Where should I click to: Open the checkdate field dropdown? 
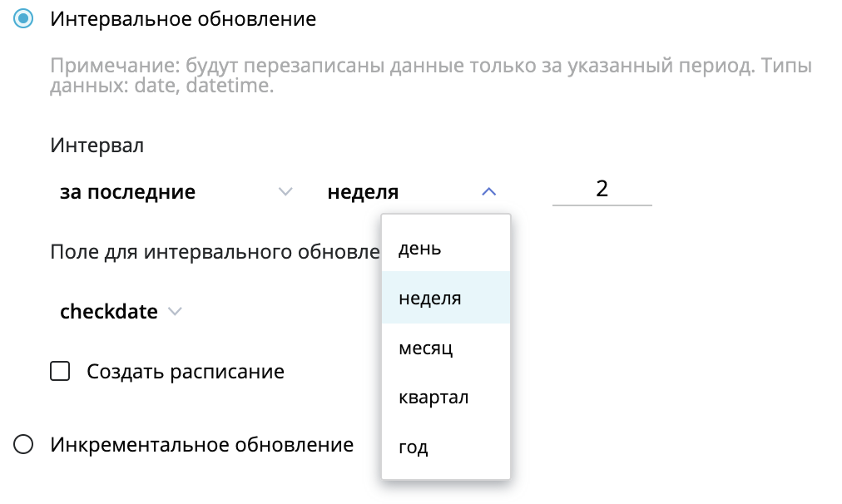click(x=121, y=311)
